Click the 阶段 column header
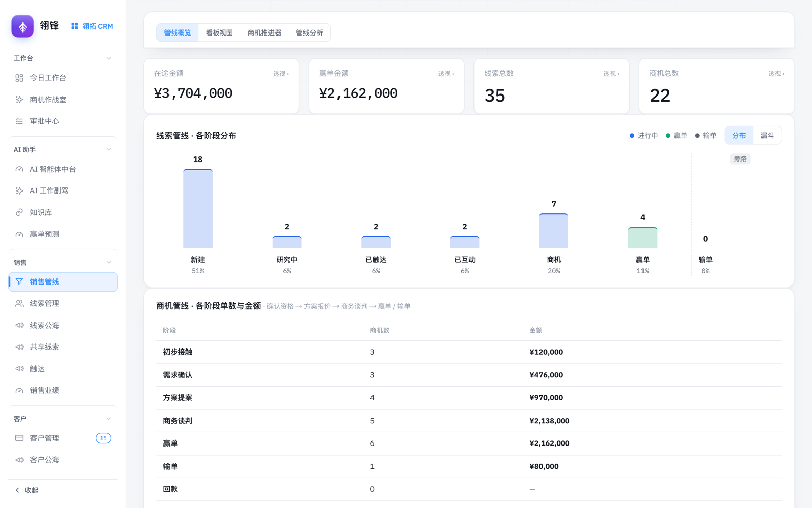The width and height of the screenshot is (812, 508). pyautogui.click(x=170, y=330)
